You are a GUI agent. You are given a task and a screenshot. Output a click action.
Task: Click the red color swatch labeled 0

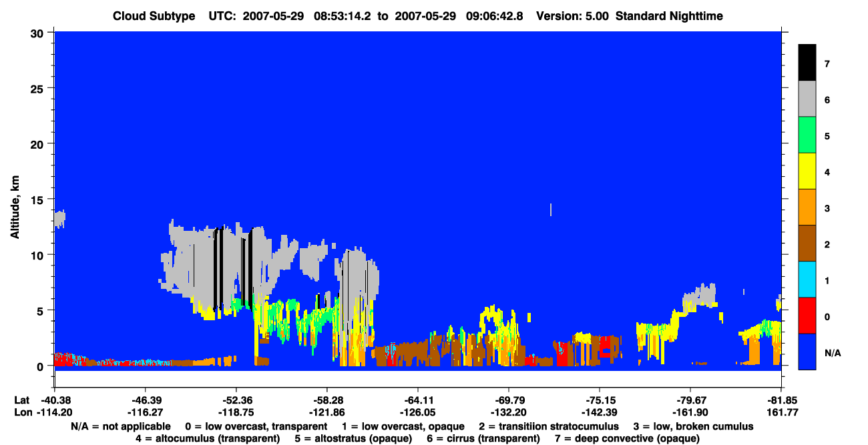click(x=807, y=315)
